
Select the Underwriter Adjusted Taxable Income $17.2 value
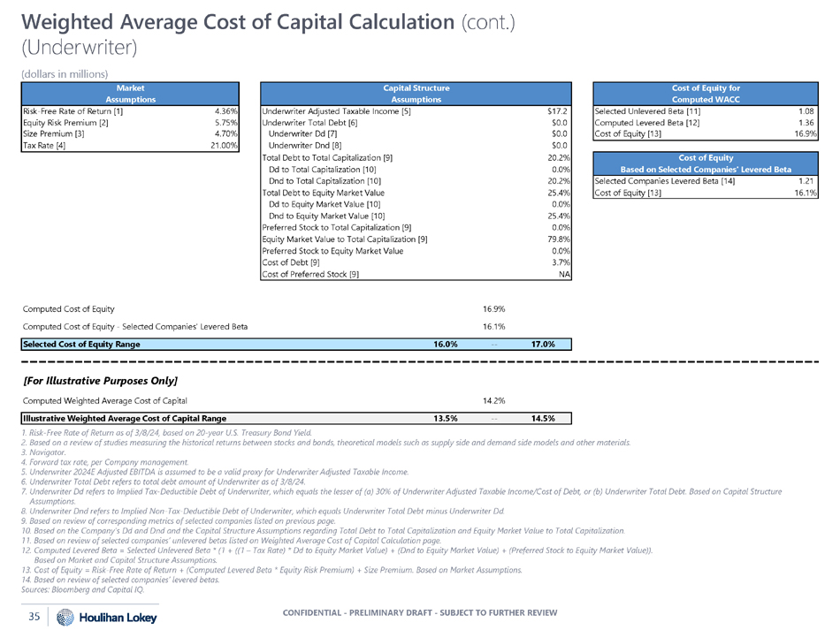coord(558,111)
